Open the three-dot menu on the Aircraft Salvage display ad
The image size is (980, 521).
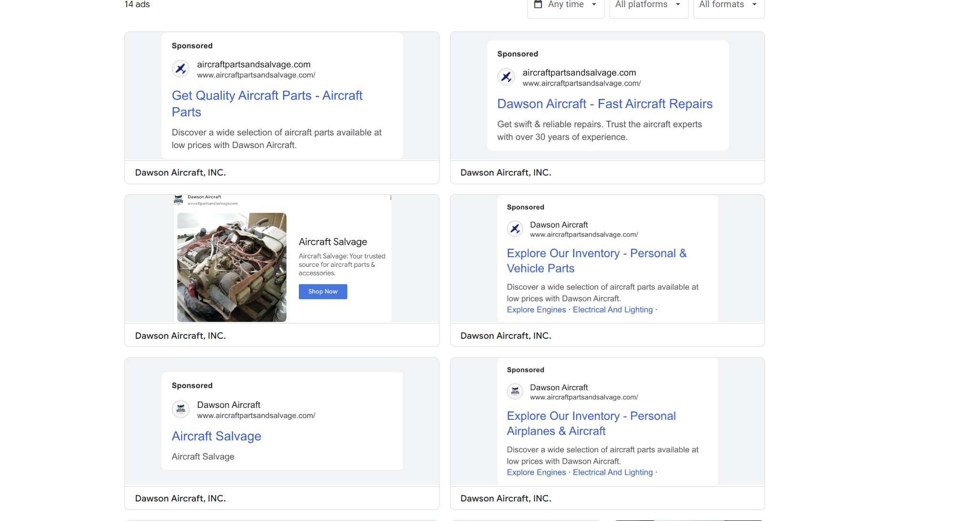(x=391, y=198)
